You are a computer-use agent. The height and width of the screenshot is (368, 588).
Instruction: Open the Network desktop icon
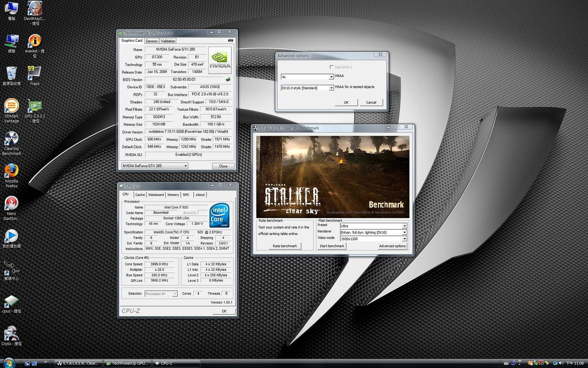[x=12, y=44]
